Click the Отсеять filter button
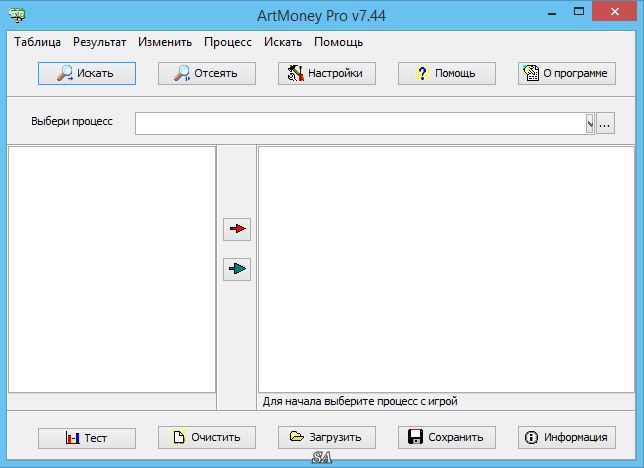This screenshot has width=644, height=468. tap(207, 74)
